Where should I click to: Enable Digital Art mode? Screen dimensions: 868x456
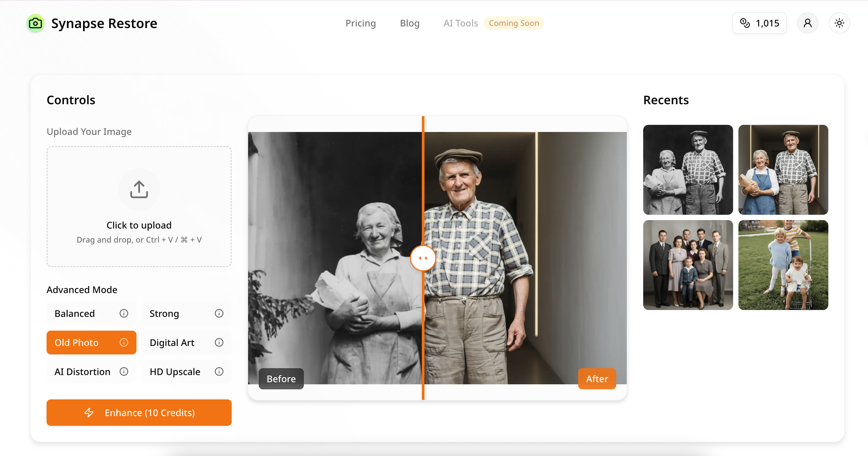[x=172, y=343]
